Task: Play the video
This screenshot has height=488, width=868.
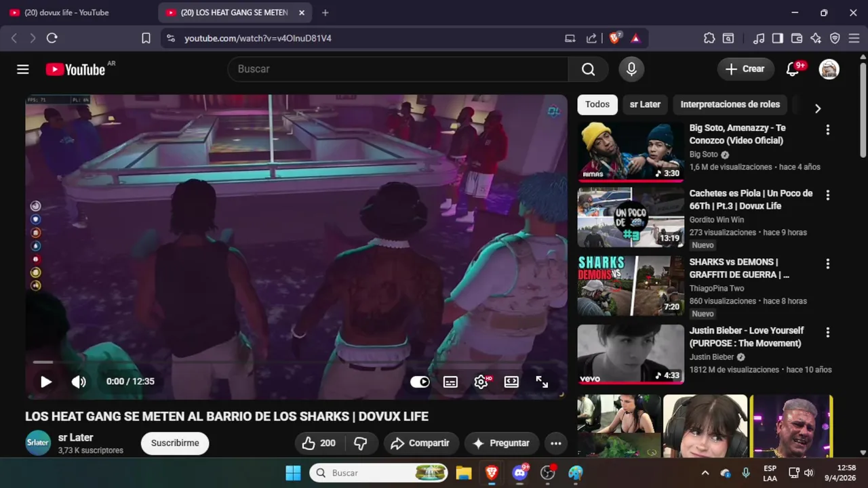Action: point(45,382)
